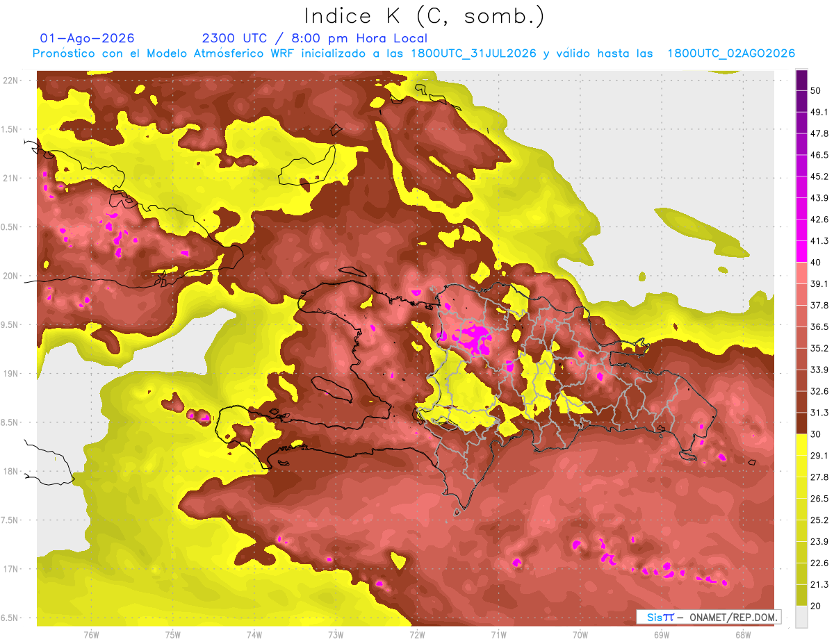Pick the dark purple swatch above 50
Image resolution: width=834 pixels, height=644 pixels.
[x=801, y=80]
